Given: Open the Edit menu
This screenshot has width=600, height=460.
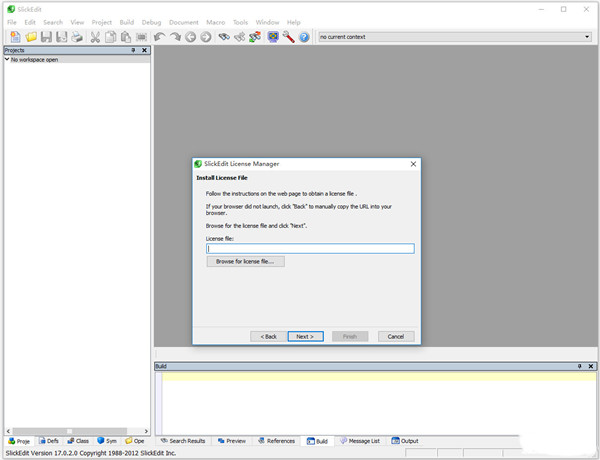Looking at the screenshot, I should coord(30,22).
